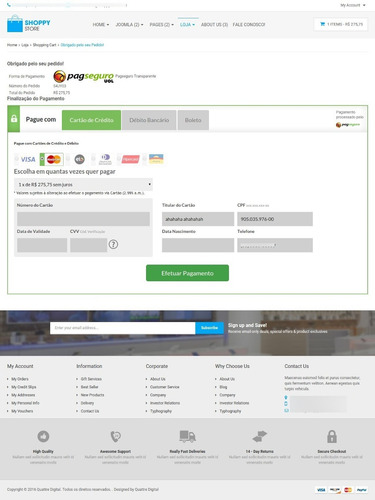Screen dimensions: 375x500
Task: Click the green padlock icon beside Pague com
Action: [14, 119]
